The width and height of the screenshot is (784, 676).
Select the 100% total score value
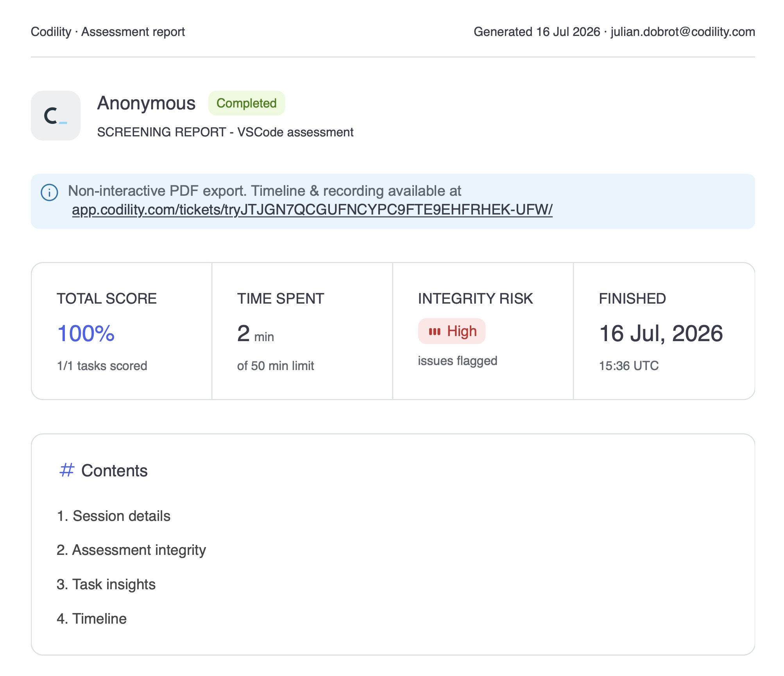[86, 334]
